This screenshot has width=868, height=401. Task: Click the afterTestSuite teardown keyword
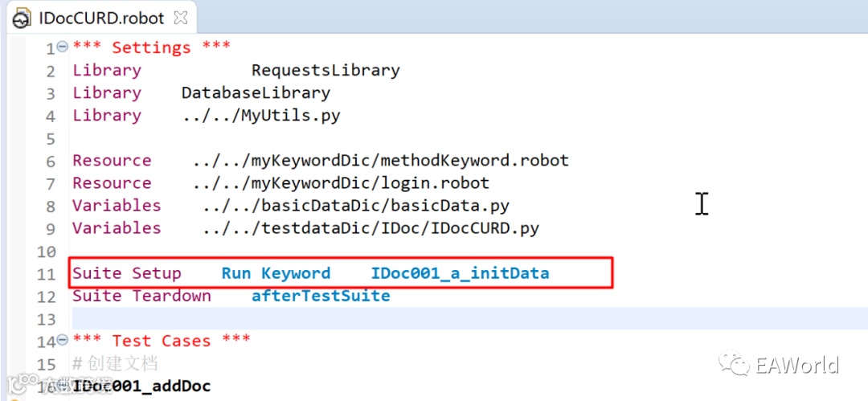[x=321, y=296]
